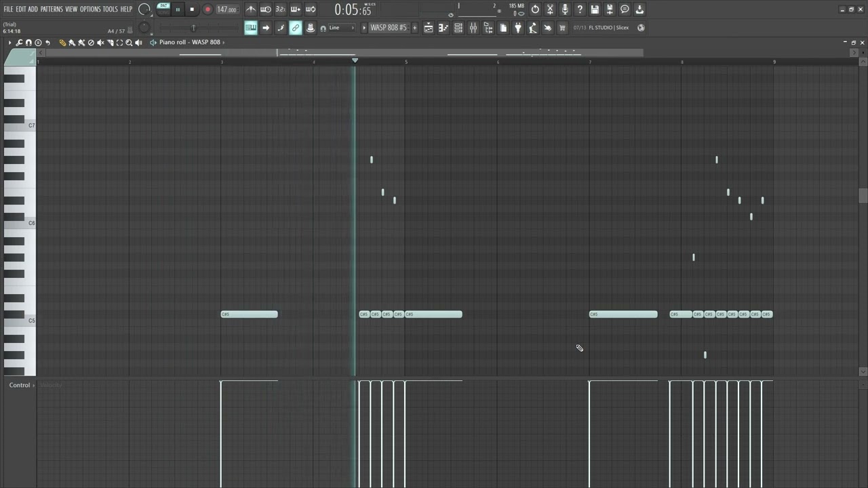Viewport: 868px width, 488px height.
Task: Click the scissors audio editor icon
Action: pyautogui.click(x=550, y=9)
